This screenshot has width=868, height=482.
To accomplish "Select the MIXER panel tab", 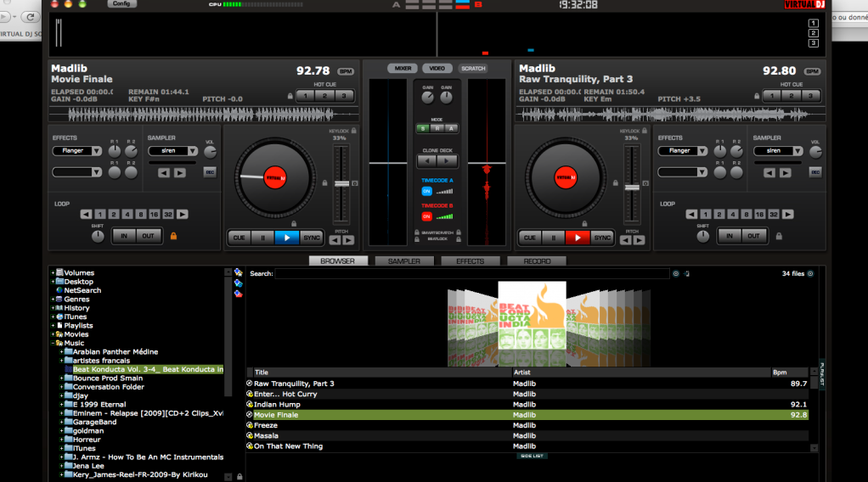I will pyautogui.click(x=403, y=69).
